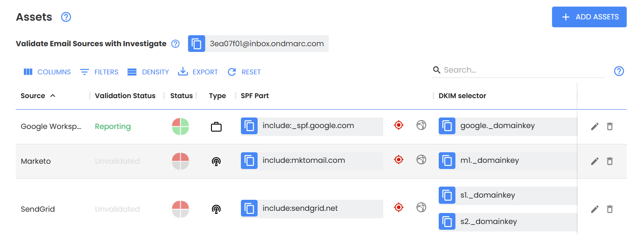Copy the include:_spf.google.com SPF part
The height and width of the screenshot is (235, 644).
click(249, 126)
